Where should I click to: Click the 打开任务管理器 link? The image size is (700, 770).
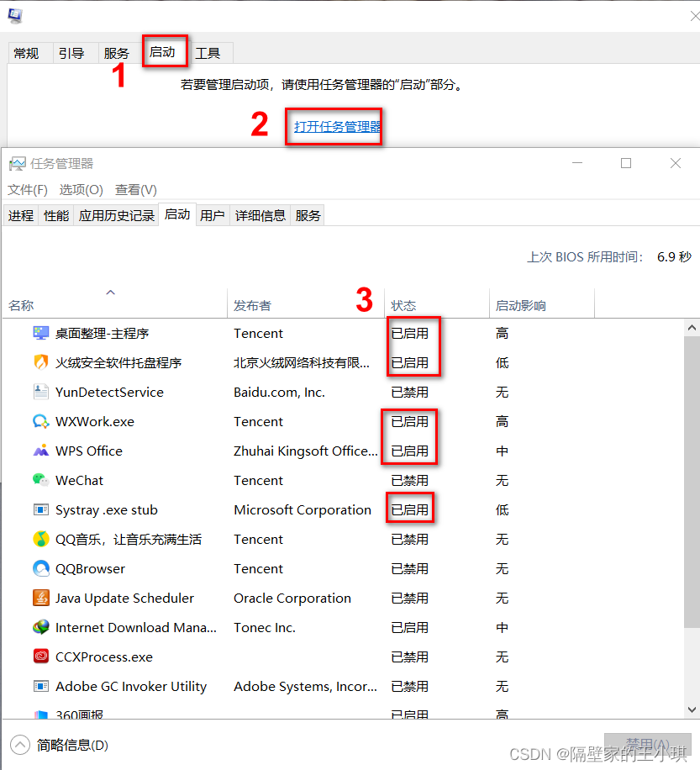point(337,127)
